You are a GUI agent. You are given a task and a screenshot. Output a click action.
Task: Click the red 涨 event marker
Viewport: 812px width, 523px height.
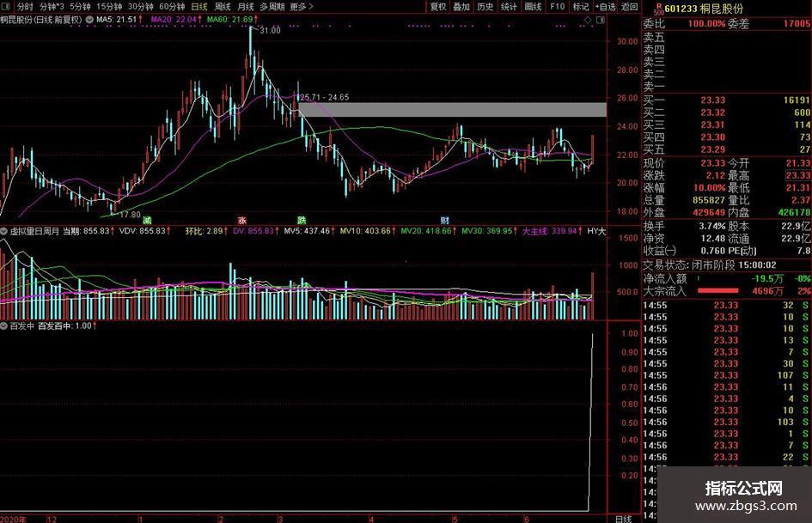pyautogui.click(x=241, y=220)
